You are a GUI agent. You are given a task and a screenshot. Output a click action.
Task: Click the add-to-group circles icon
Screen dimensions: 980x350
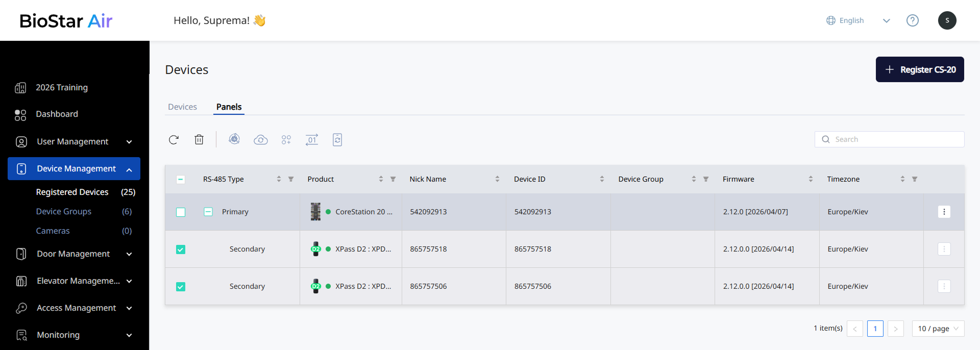pos(286,140)
